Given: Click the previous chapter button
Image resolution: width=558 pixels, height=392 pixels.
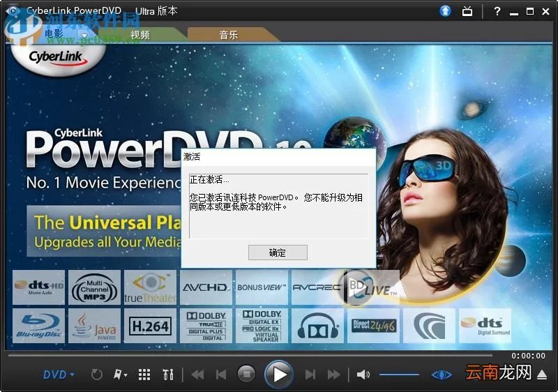Looking at the screenshot, I should [x=221, y=375].
